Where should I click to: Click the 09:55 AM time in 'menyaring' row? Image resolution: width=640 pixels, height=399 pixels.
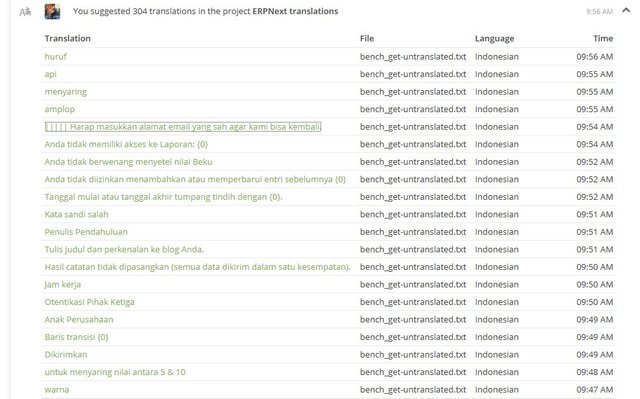[595, 92]
